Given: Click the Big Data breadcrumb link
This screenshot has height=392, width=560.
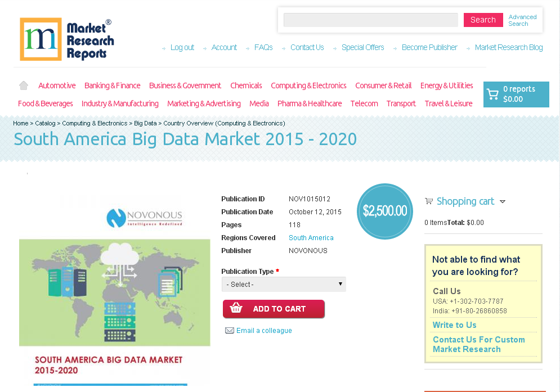Looking at the screenshot, I should (146, 123).
